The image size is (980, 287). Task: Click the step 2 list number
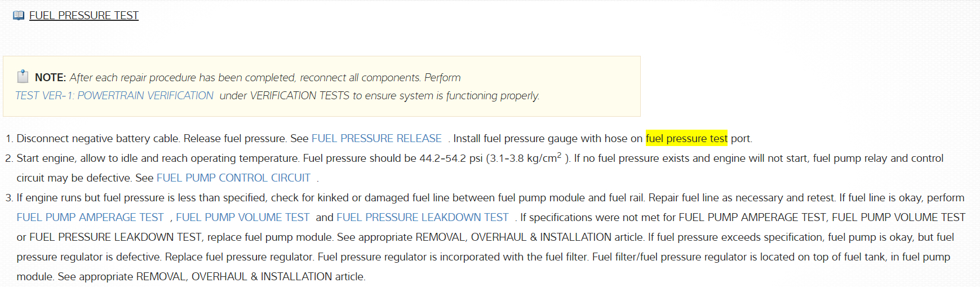pyautogui.click(x=8, y=158)
